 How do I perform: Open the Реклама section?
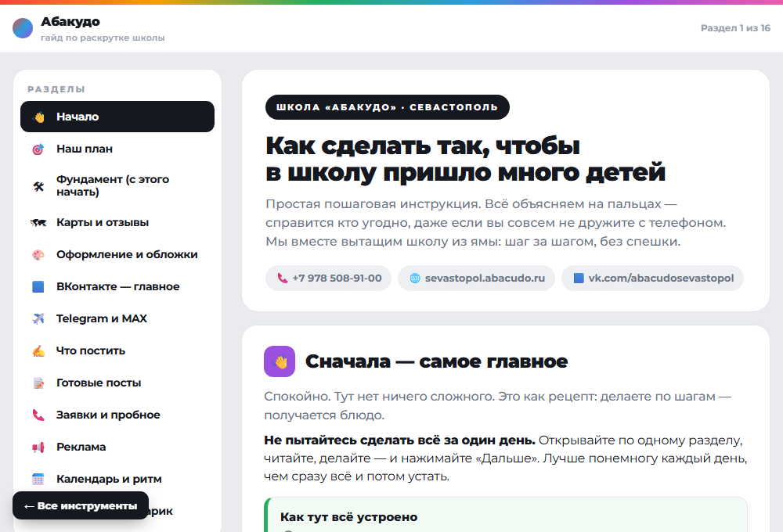click(x=117, y=448)
